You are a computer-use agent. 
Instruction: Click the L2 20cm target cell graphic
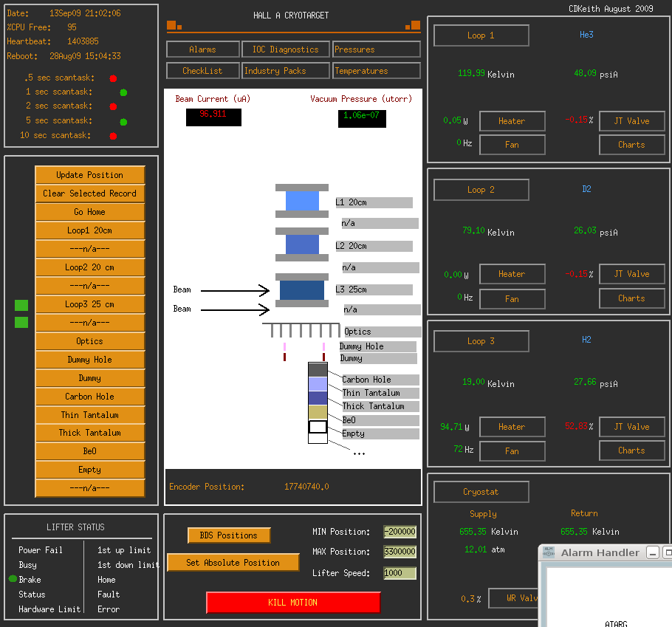[302, 244]
